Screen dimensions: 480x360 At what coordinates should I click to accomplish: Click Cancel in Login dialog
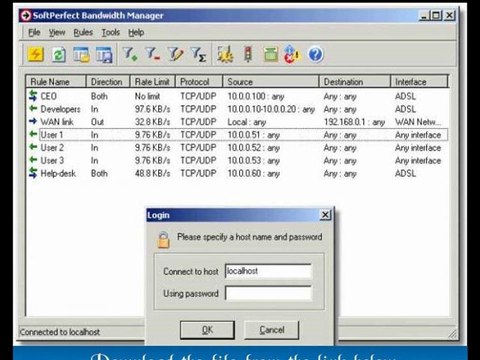tap(272, 330)
